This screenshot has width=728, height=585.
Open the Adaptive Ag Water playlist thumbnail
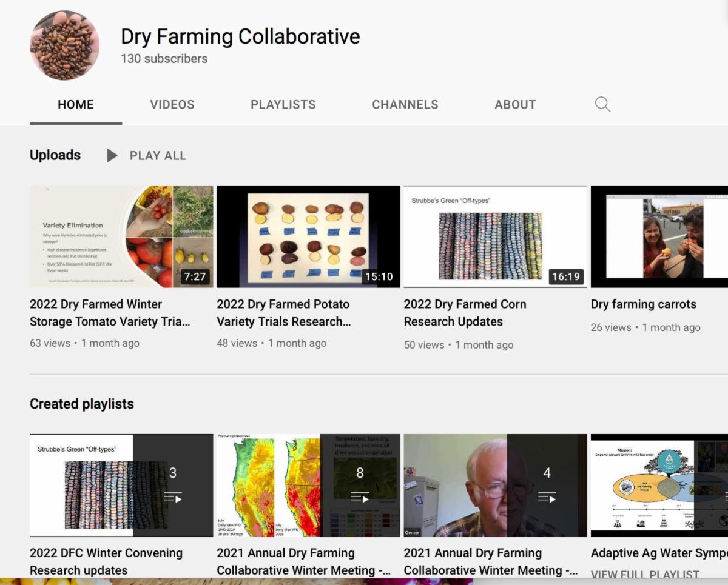tap(659, 485)
